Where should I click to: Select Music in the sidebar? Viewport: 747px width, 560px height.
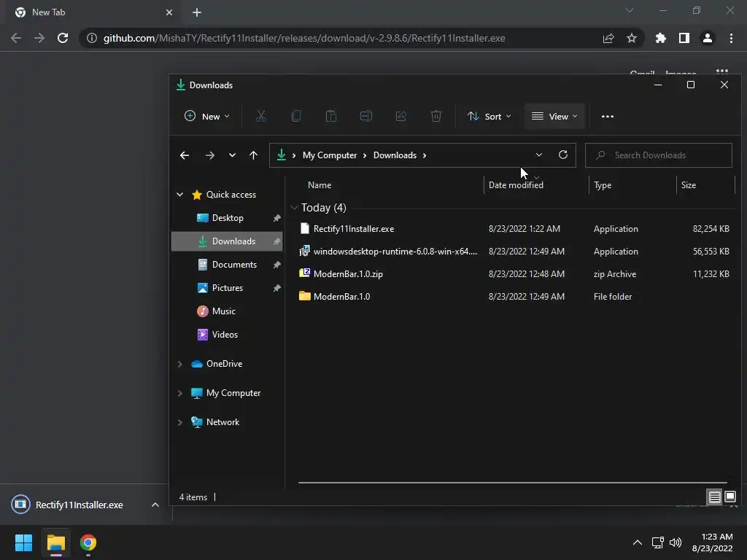[228, 311]
